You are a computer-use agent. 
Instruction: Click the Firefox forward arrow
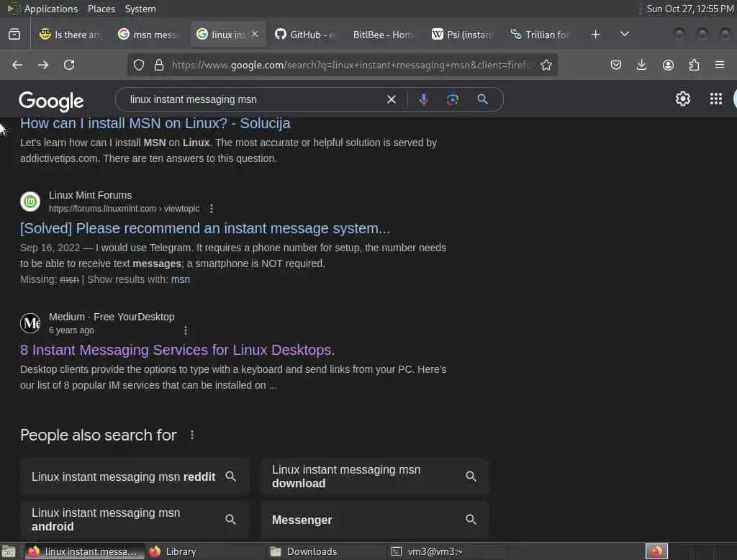point(43,65)
